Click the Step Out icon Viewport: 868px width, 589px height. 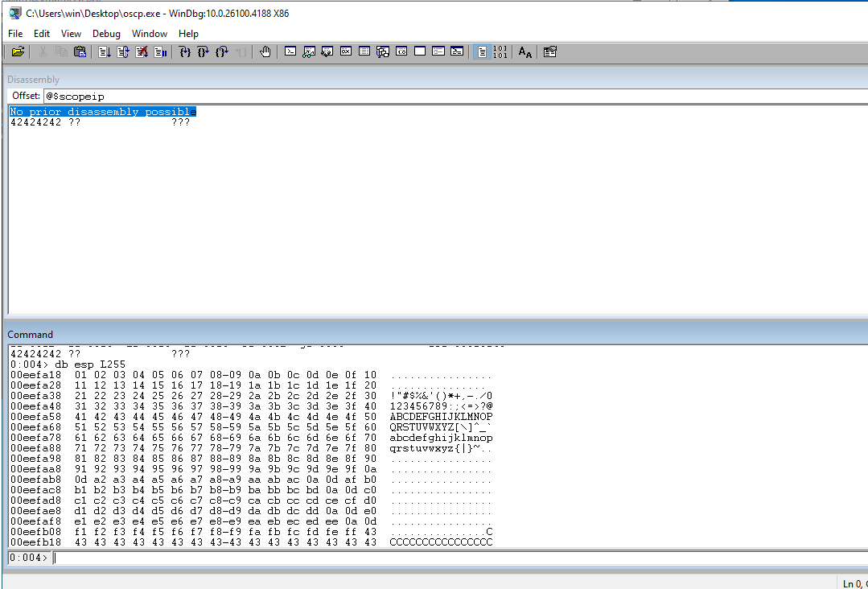pos(222,52)
